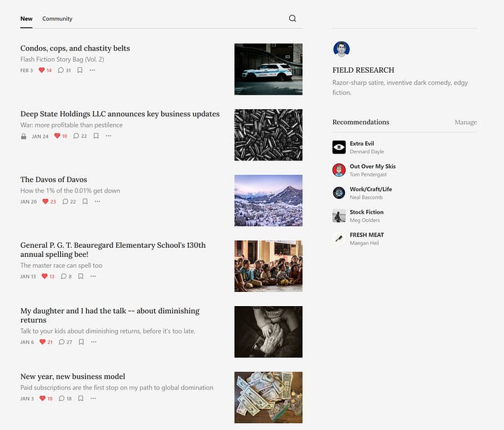Viewport: 504px width, 430px height.
Task: Click the FRESH MEAT cleaver logo
Action: point(339,238)
